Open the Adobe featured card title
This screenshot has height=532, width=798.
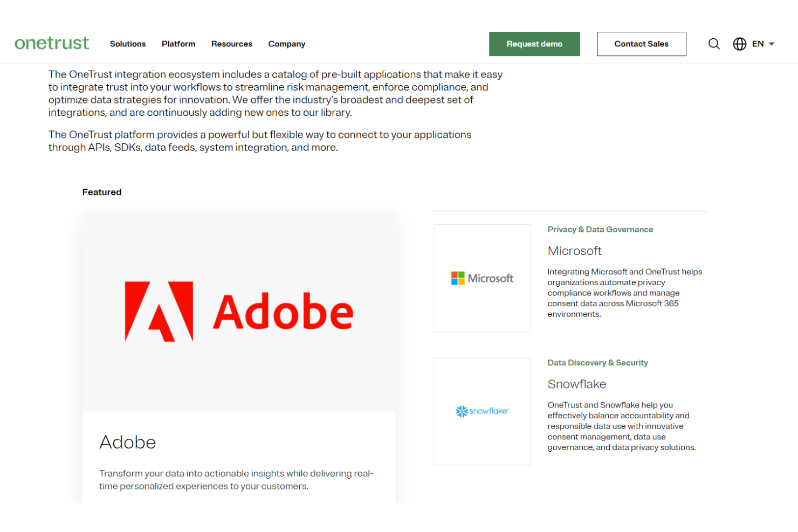point(128,443)
